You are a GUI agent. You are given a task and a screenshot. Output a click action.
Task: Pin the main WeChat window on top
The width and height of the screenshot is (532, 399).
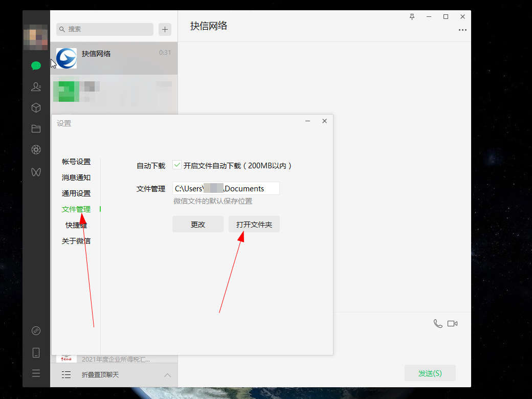[412, 16]
